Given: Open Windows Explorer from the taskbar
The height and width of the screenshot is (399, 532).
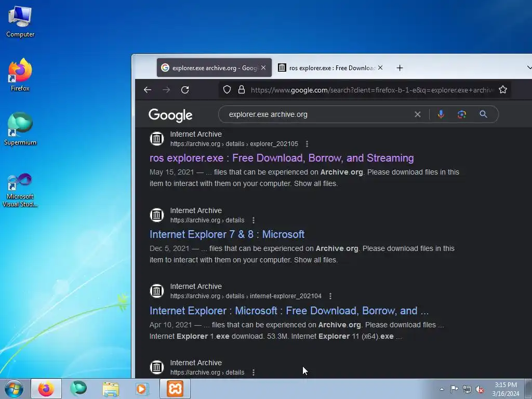Looking at the screenshot, I should [111, 389].
